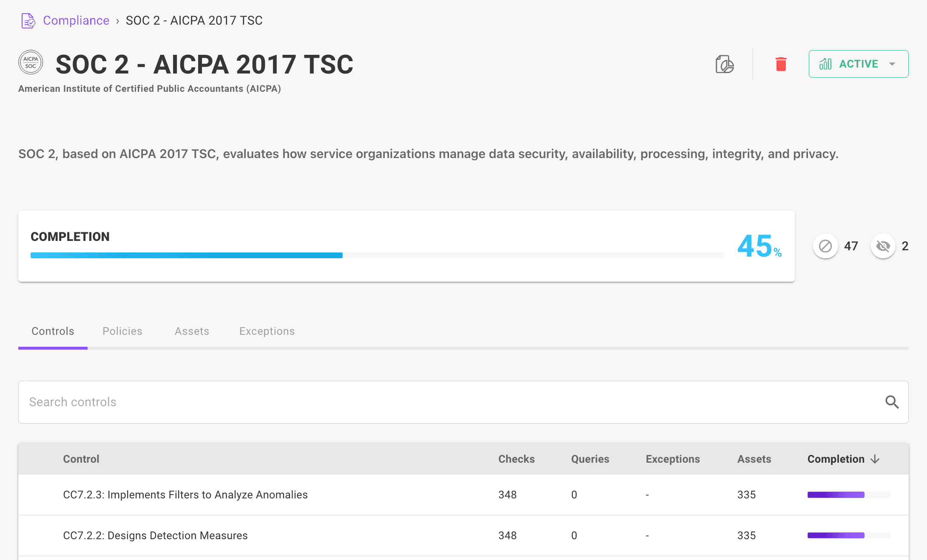Viewport: 927px width, 560px height.
Task: Switch to the Policies tab
Action: click(x=122, y=331)
